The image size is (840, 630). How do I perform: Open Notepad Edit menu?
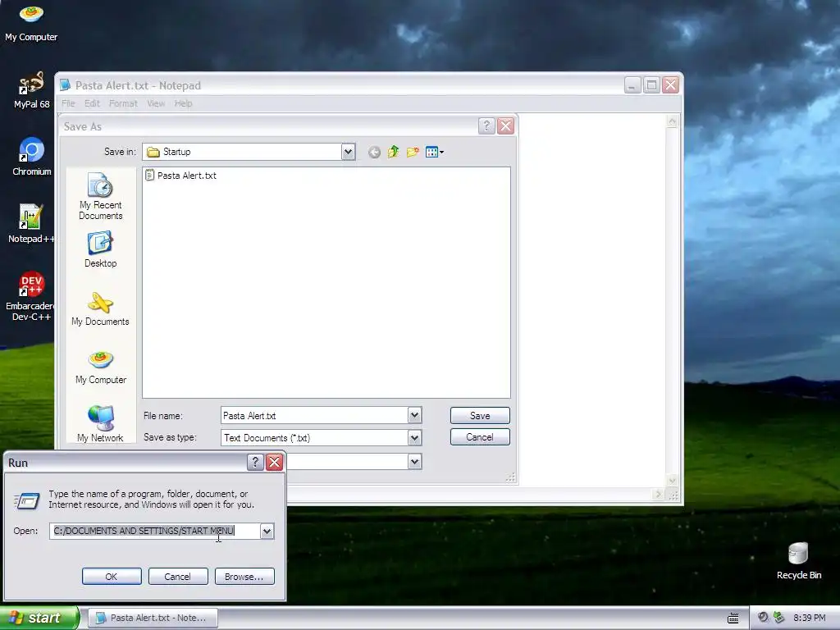point(92,103)
